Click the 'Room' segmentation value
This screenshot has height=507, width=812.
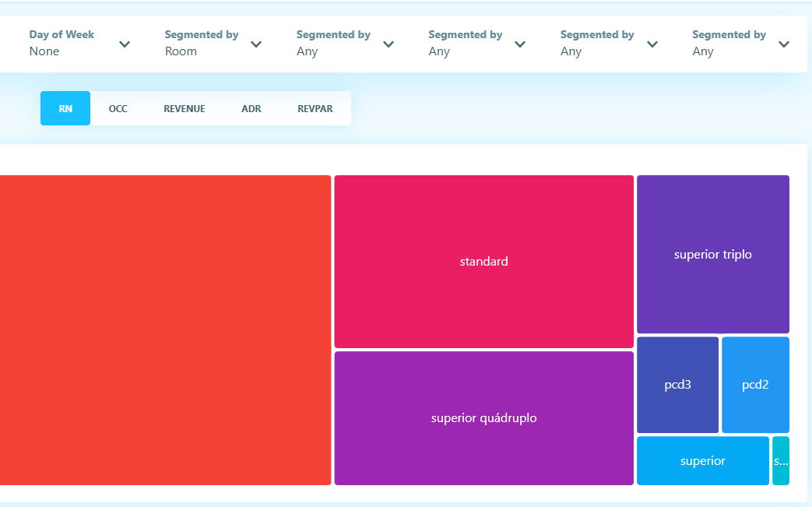tap(181, 51)
